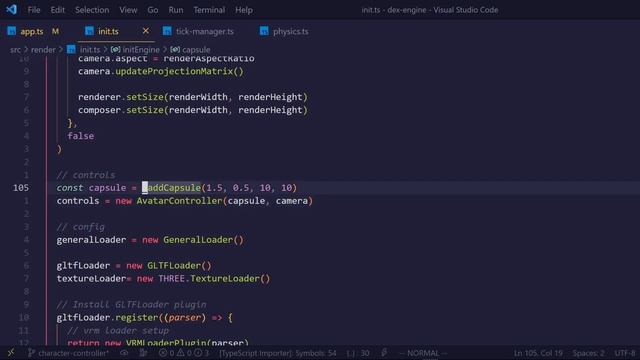Open remote window icon in status bar
The image size is (640, 360).
coord(11,353)
